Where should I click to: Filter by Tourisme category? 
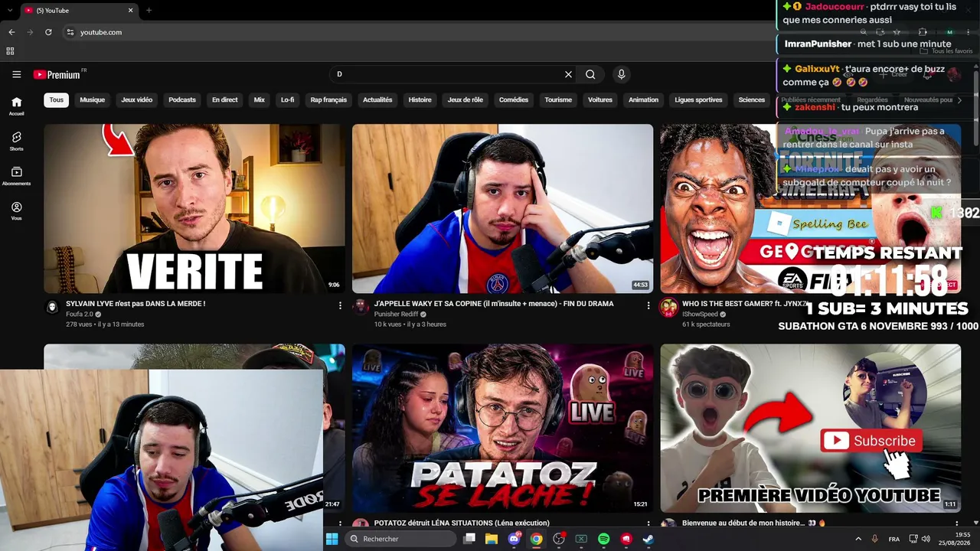click(x=558, y=99)
